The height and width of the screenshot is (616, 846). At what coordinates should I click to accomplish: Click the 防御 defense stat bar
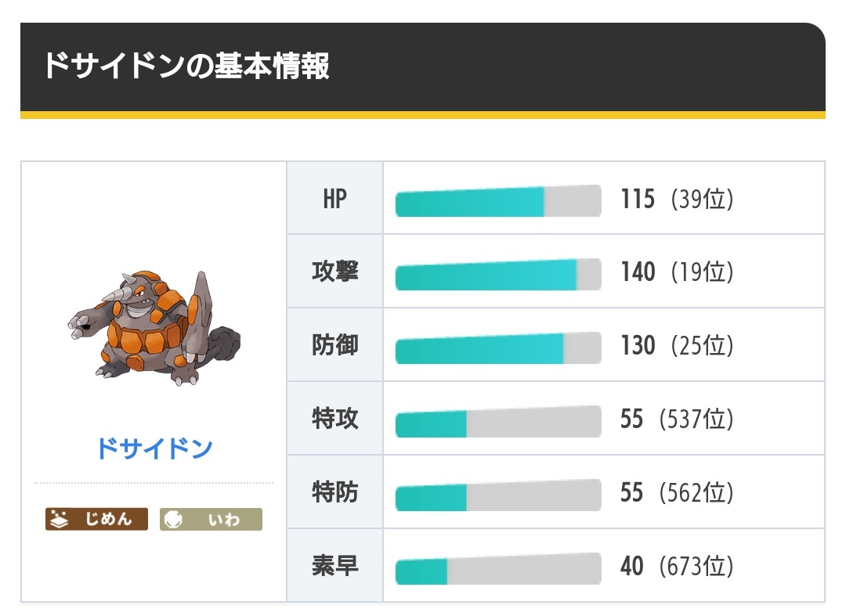click(498, 348)
